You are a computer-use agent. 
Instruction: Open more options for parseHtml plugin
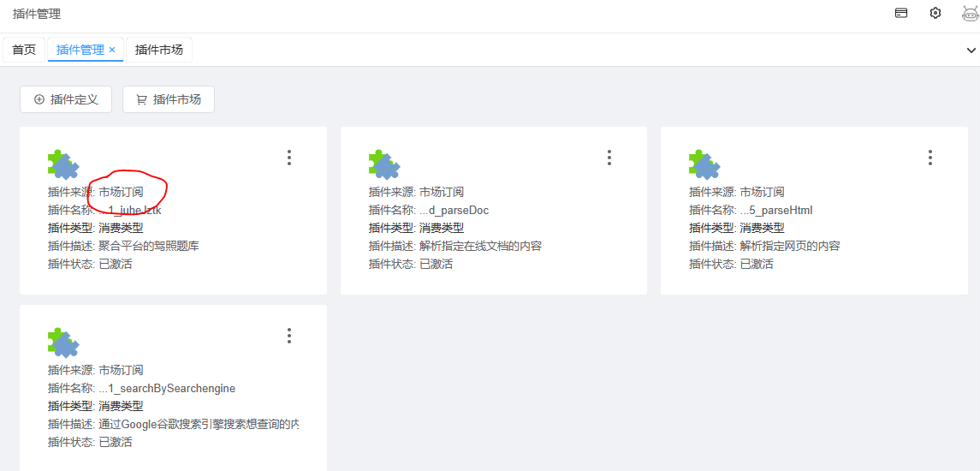pyautogui.click(x=930, y=158)
